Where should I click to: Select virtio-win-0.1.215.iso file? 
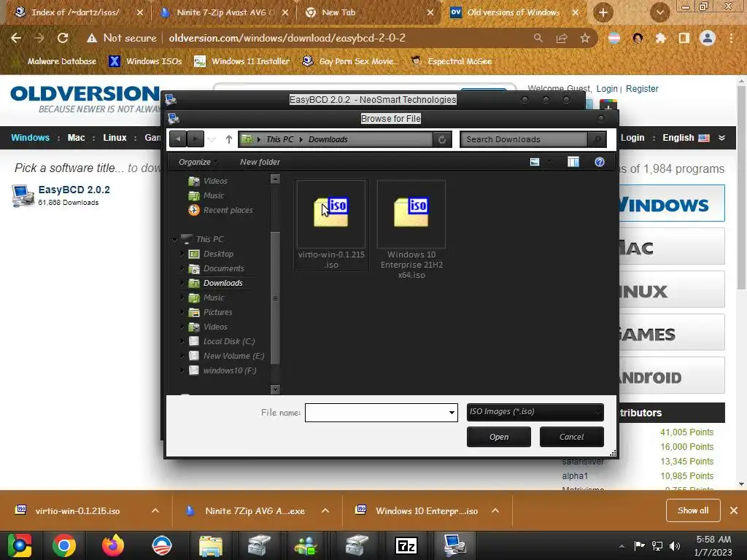coord(331,225)
